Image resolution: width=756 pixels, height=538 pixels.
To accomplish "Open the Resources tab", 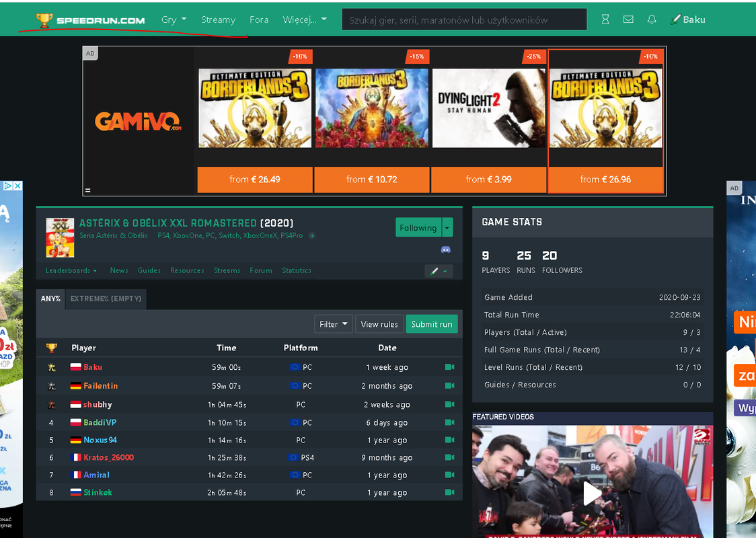I will point(187,270).
